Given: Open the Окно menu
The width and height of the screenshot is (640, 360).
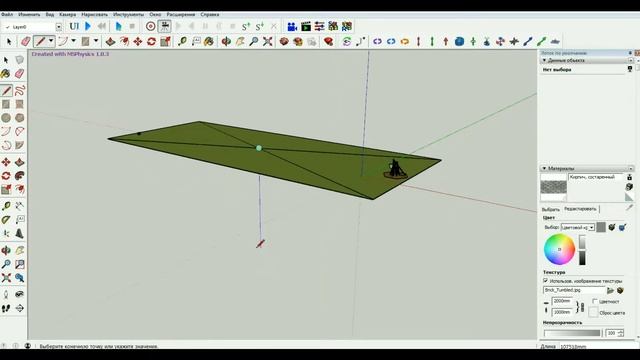Looking at the screenshot, I should coord(155,15).
